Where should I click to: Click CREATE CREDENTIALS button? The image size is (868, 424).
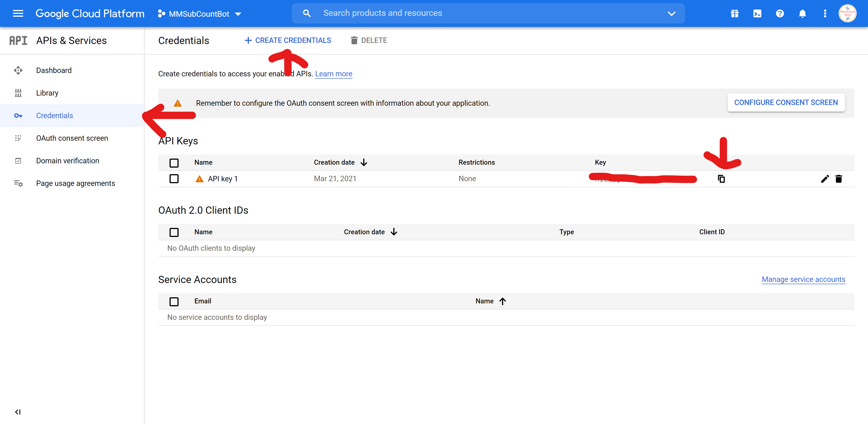pyautogui.click(x=288, y=40)
